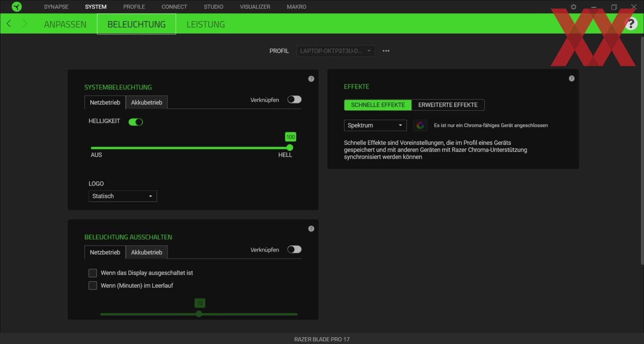Open help for Beleuchtung Ausschalten panel
644x344 pixels.
(x=311, y=229)
